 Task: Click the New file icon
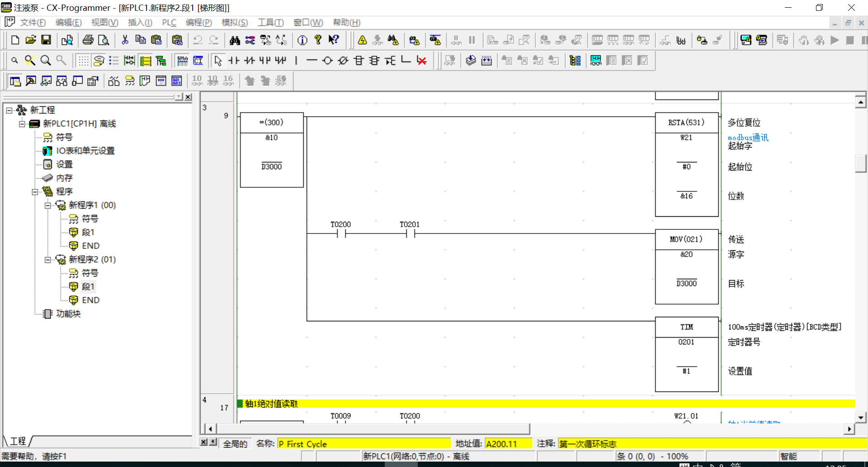pyautogui.click(x=15, y=40)
